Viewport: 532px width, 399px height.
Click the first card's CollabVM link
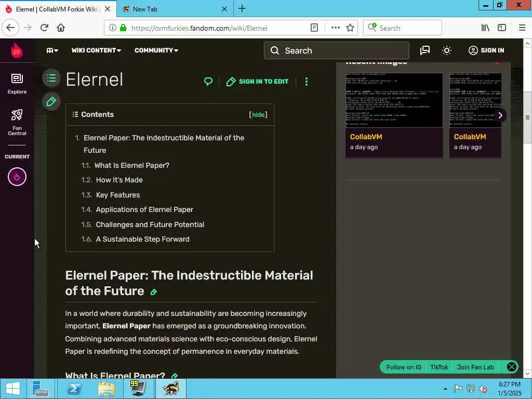click(x=366, y=137)
